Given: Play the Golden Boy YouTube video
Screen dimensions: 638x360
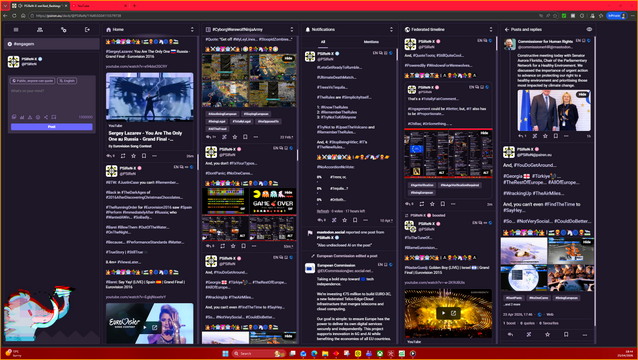Looking at the screenshot, I should 444,313.
